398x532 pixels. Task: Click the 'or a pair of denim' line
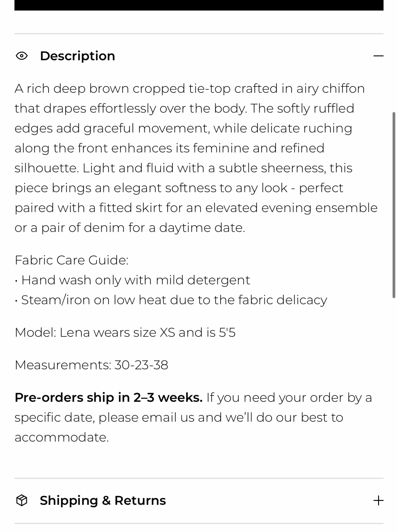point(130,228)
